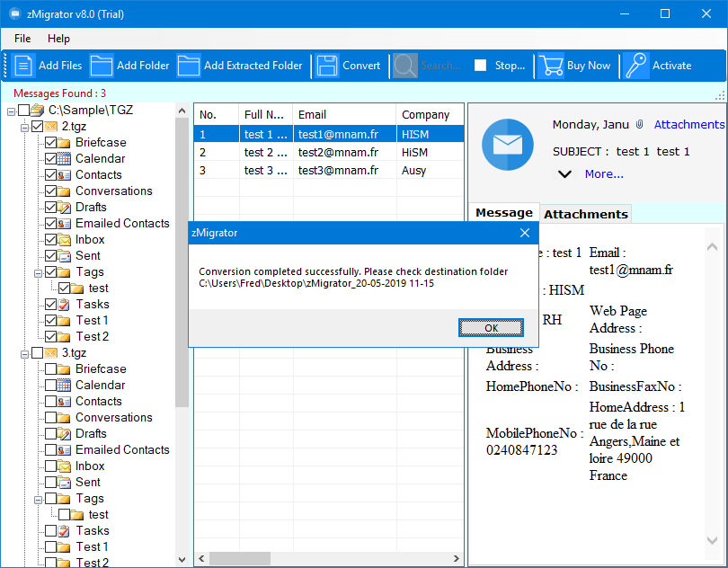
Task: Check the Inbox checkbox under 3.tgz
Action: click(51, 466)
